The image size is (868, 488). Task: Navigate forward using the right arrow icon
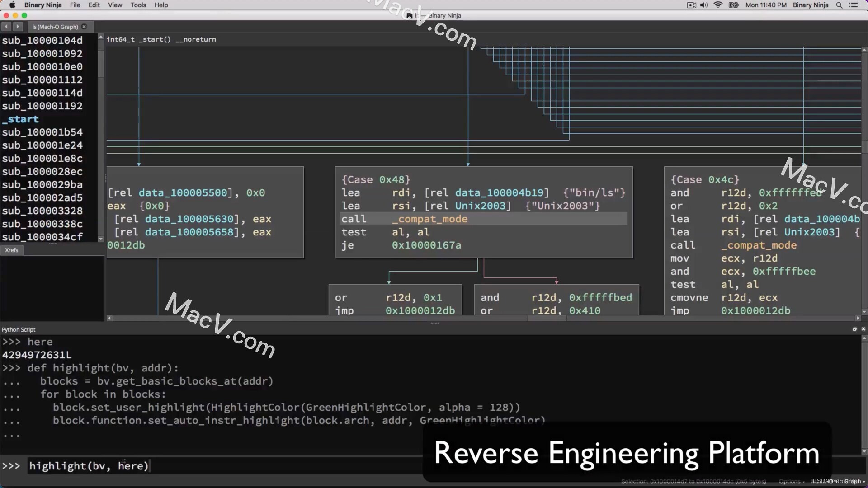[18, 27]
